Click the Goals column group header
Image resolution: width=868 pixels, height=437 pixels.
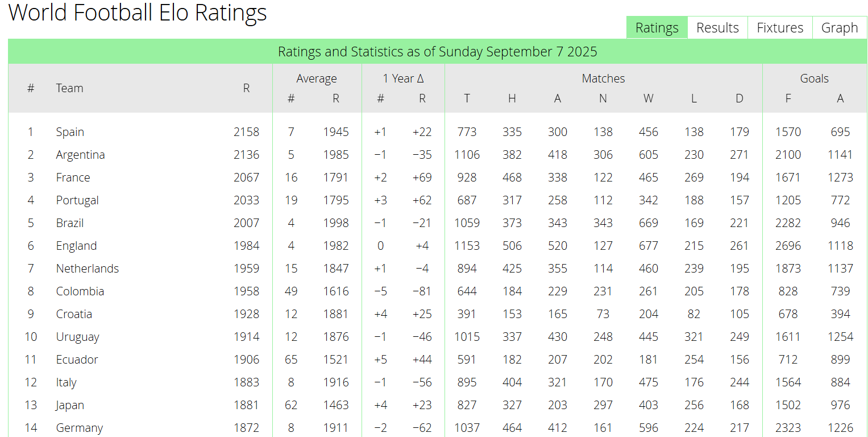pyautogui.click(x=814, y=79)
